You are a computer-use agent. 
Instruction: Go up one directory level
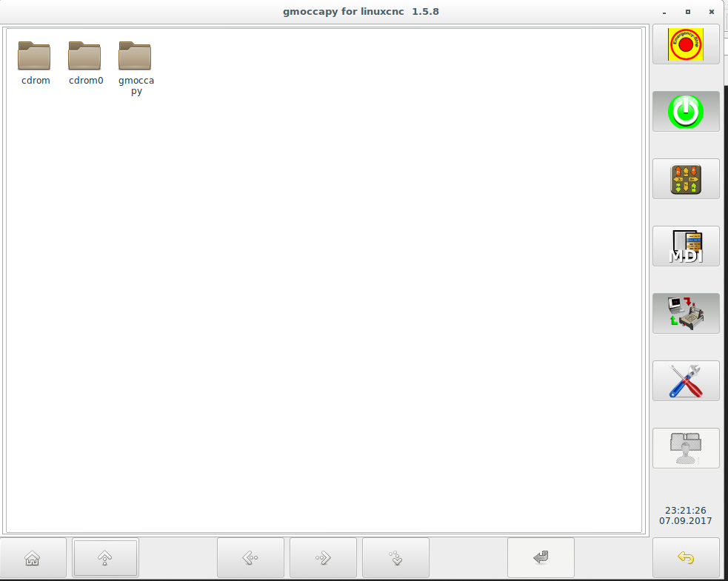tap(105, 558)
